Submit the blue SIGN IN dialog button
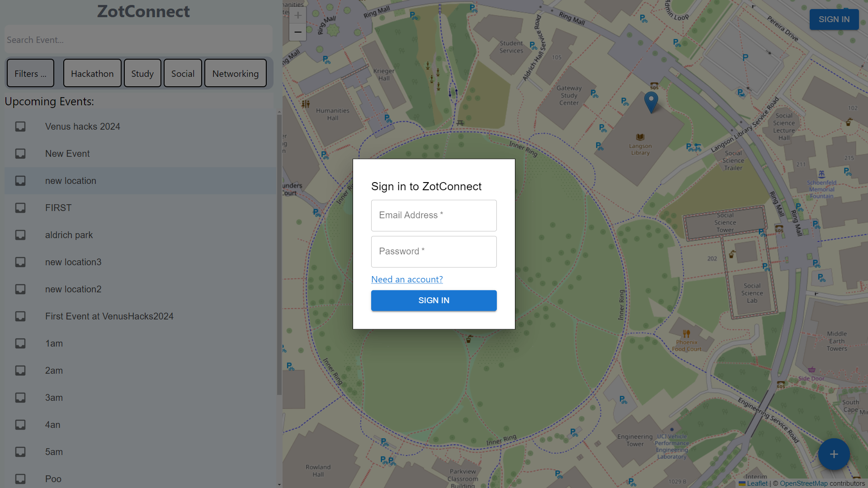Screen dimensions: 868x488 [x=434, y=300]
